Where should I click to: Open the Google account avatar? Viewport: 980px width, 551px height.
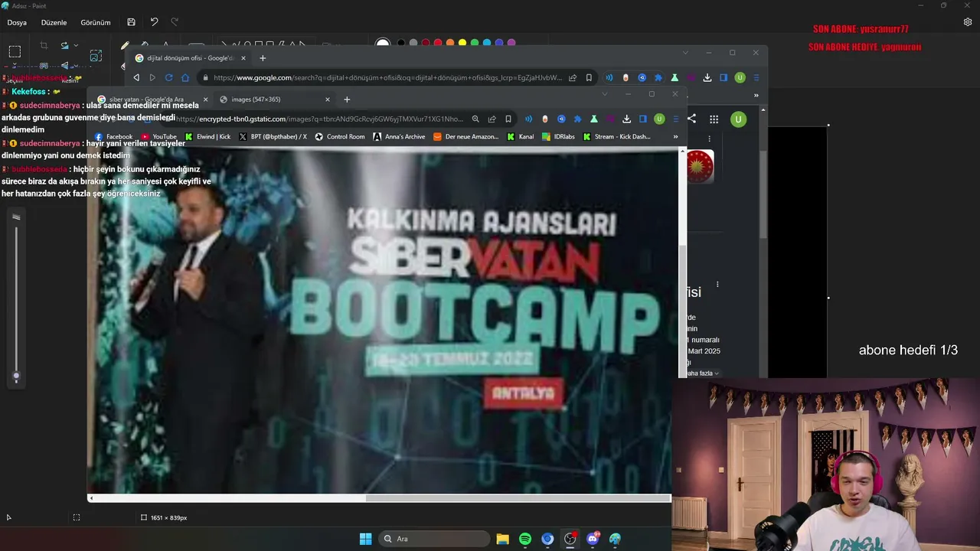click(738, 119)
